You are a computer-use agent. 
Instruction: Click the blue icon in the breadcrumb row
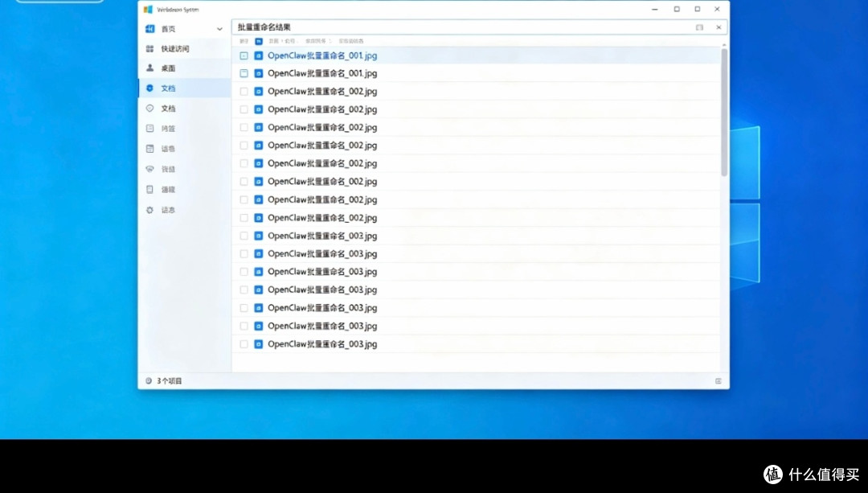pyautogui.click(x=259, y=41)
